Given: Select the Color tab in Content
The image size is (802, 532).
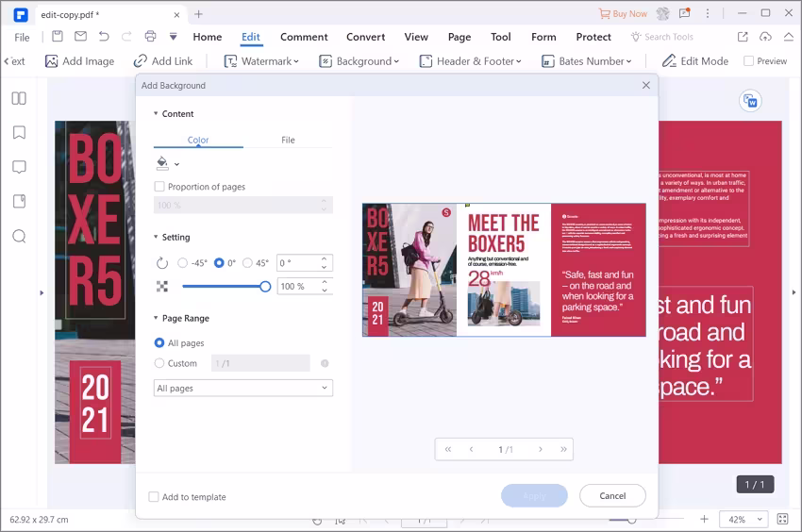Looking at the screenshot, I should [x=198, y=141].
